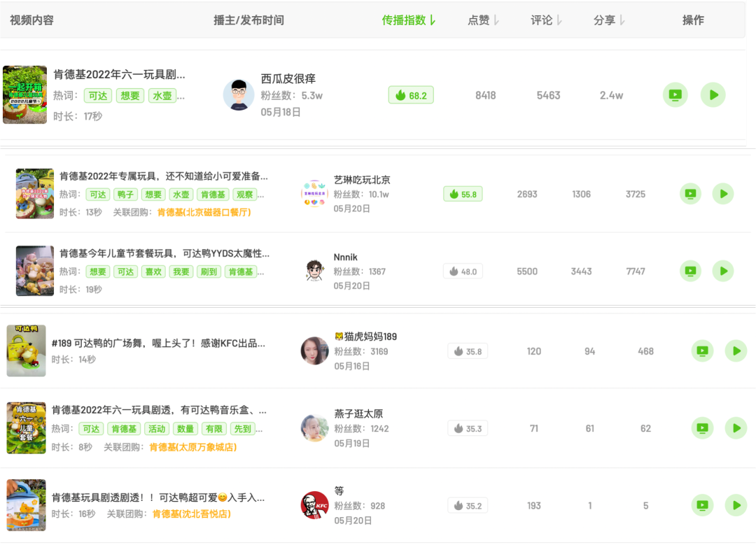This screenshot has height=545, width=756.
Task: Click hot word 数量 in 燕子逛太原 row
Action: (185, 429)
